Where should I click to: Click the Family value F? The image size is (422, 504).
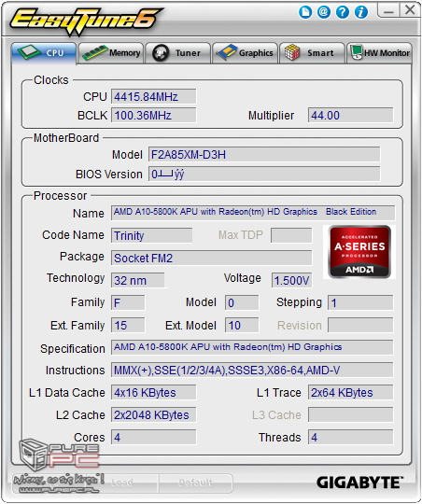click(128, 302)
